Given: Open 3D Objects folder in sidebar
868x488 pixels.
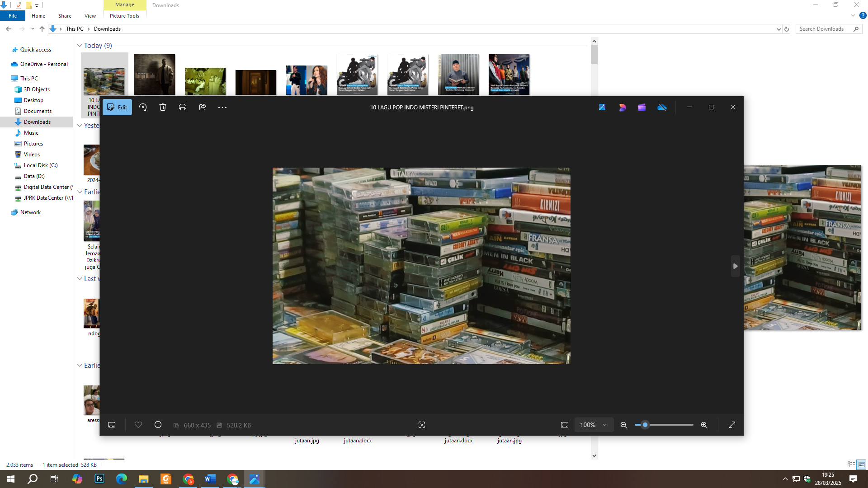Looking at the screenshot, I should tap(37, 89).
